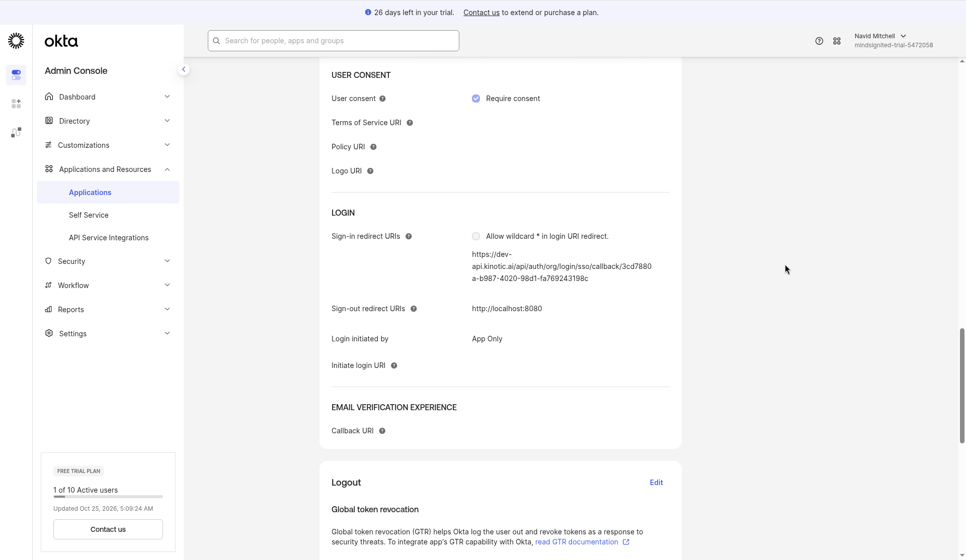Screen dimensions: 966x560
Task: Expand the Security menu chevron
Action: click(x=167, y=261)
